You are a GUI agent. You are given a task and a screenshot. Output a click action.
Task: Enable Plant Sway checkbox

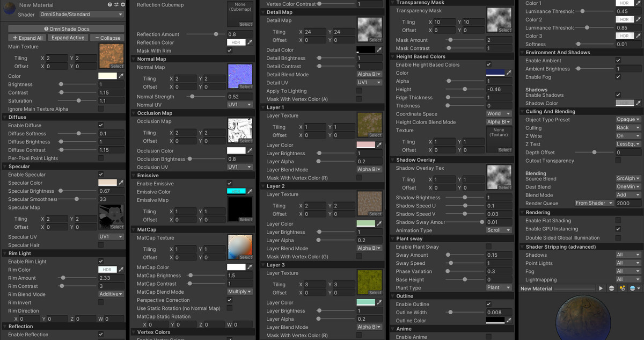coord(488,247)
